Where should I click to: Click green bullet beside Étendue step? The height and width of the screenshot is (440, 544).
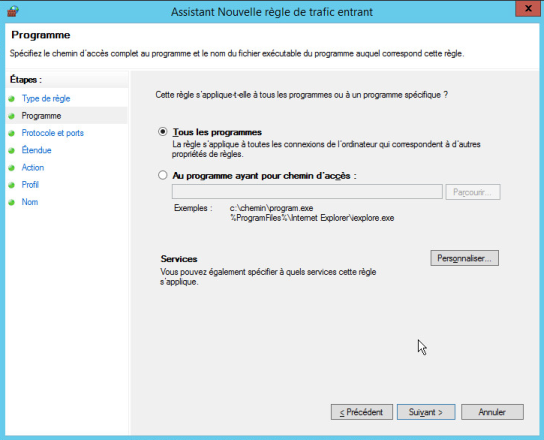click(x=11, y=151)
